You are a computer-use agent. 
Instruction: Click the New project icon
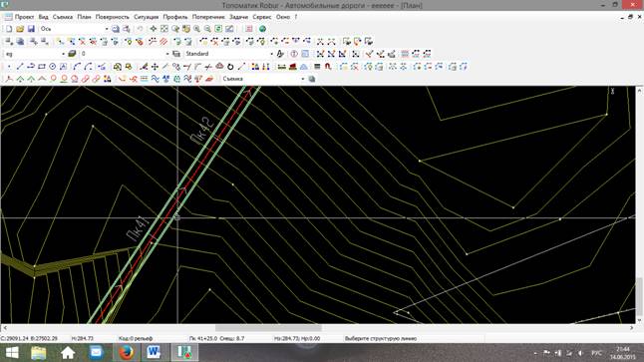click(x=9, y=29)
